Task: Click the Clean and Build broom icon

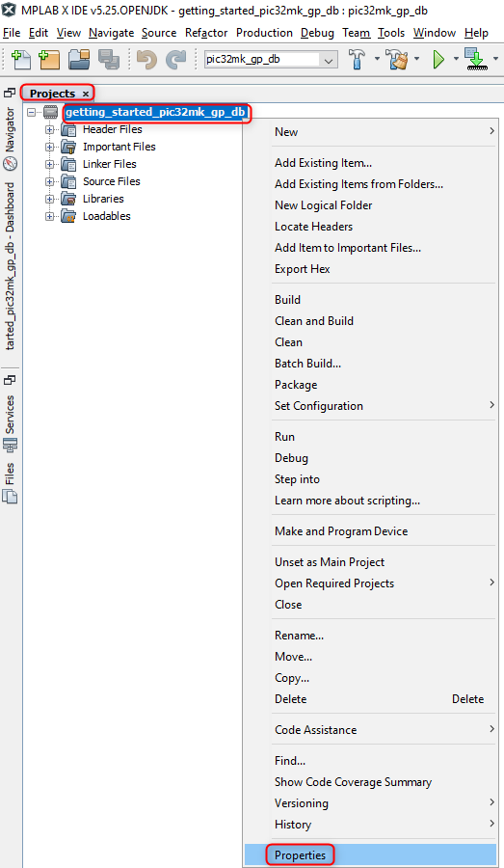Action: point(398,59)
